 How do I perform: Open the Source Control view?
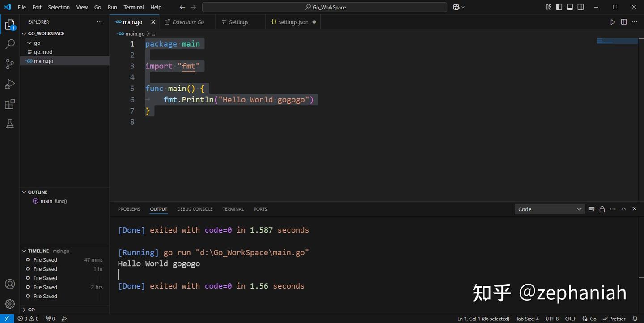10,64
